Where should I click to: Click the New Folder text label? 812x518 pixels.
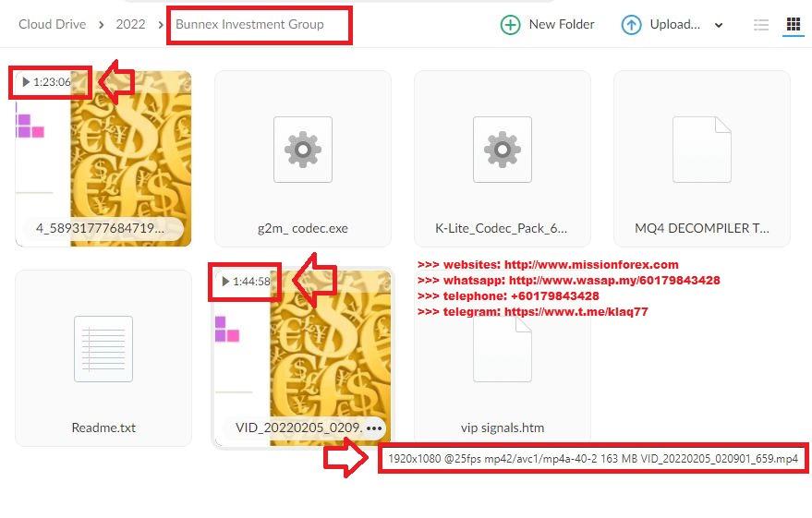[x=562, y=24]
